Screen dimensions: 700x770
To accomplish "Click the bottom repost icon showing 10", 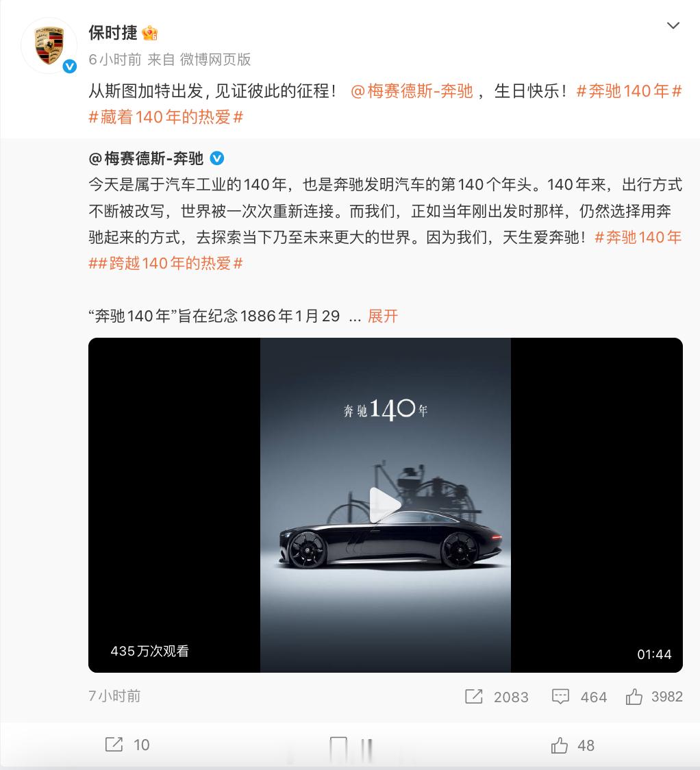I will point(114,745).
